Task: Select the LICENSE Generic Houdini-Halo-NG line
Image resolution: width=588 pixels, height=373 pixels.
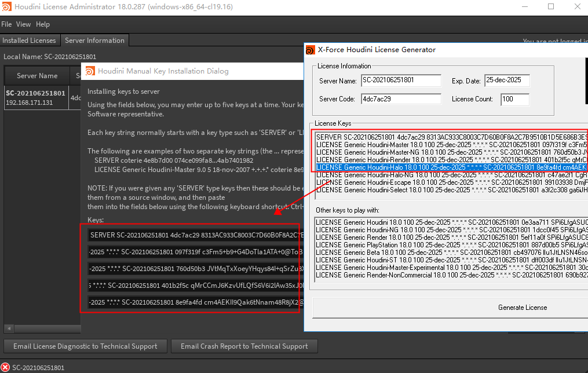Action: (x=451, y=175)
